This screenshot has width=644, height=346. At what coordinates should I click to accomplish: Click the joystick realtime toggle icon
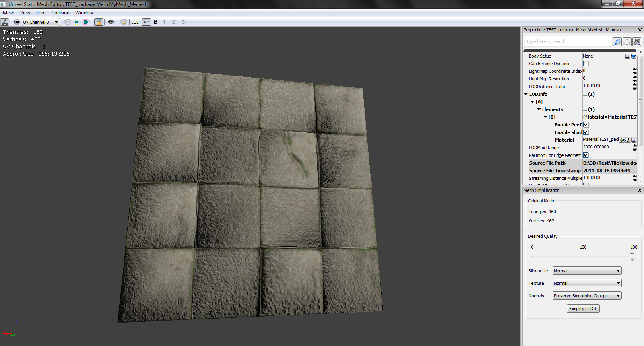coord(5,22)
